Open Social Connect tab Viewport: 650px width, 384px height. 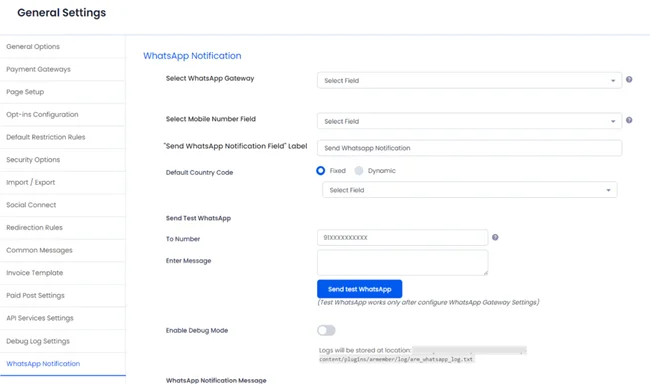point(62,205)
